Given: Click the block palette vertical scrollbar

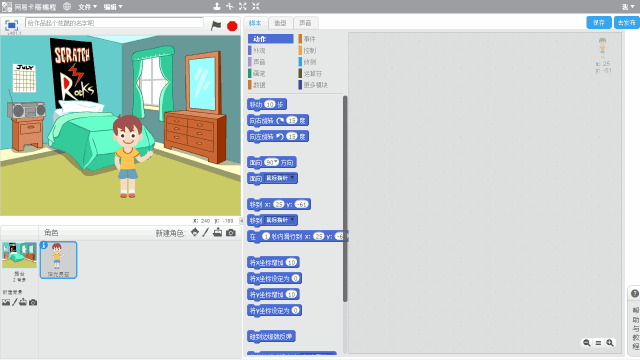Looking at the screenshot, I should 345,199.
